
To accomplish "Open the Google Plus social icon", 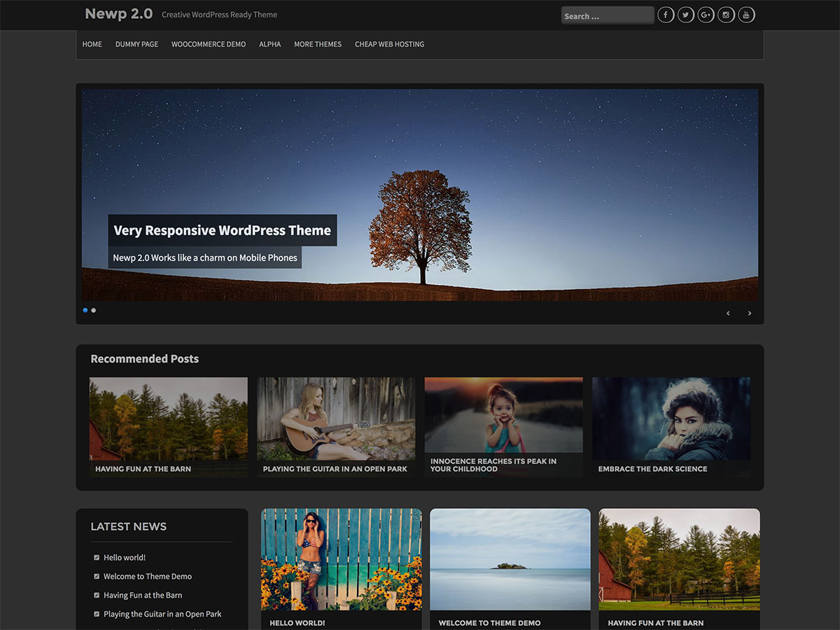I will (x=706, y=15).
